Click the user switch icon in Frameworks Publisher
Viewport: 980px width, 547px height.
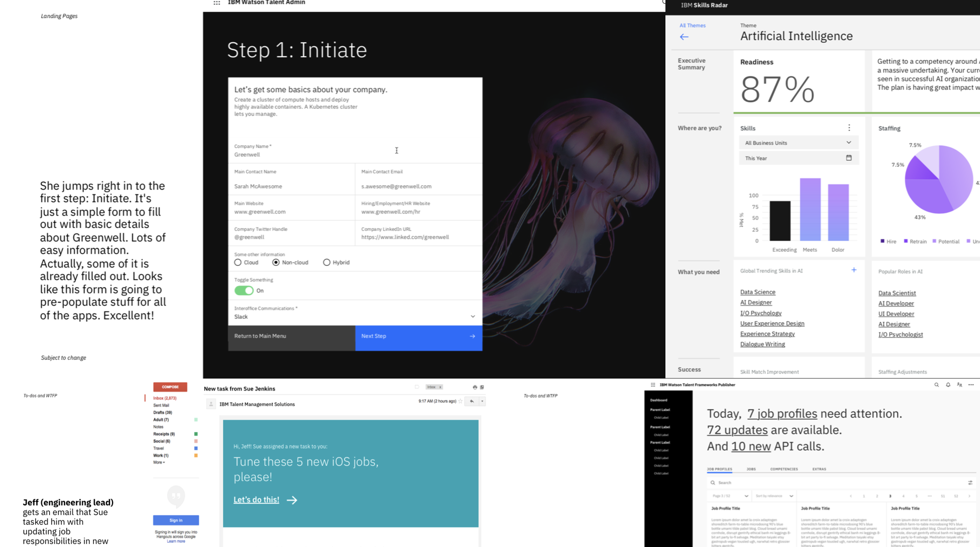pos(959,385)
